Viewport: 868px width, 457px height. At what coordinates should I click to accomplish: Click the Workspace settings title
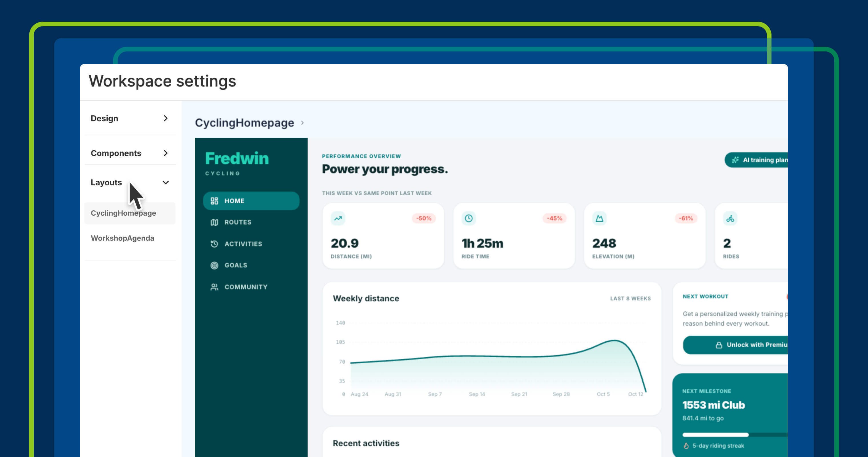(x=162, y=81)
